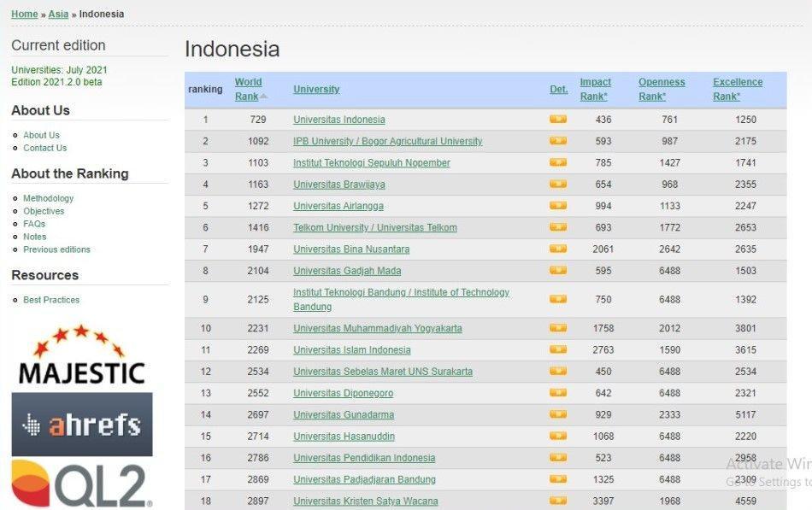Sort by Excellence Rank column
Screen dimensions: 812x510
click(738, 89)
